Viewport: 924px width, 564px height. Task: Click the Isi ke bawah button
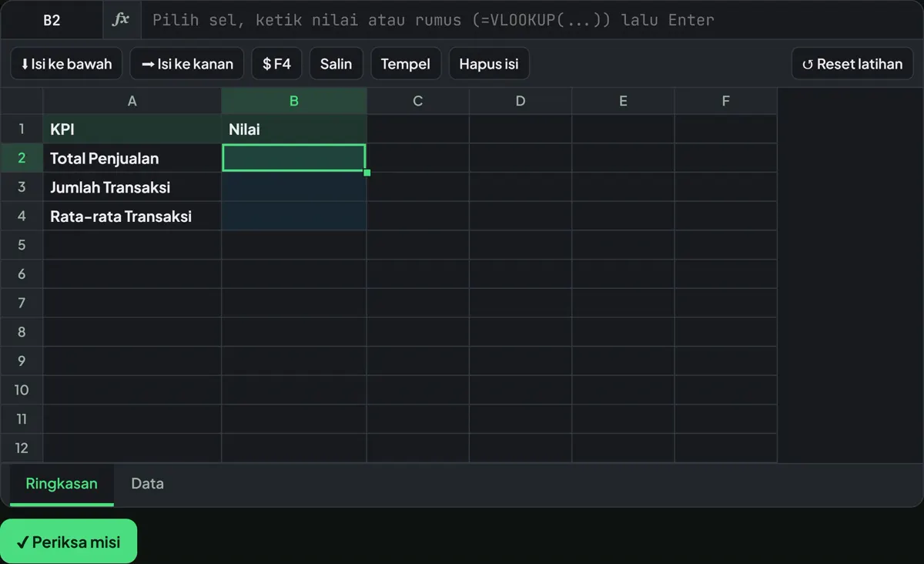click(66, 64)
